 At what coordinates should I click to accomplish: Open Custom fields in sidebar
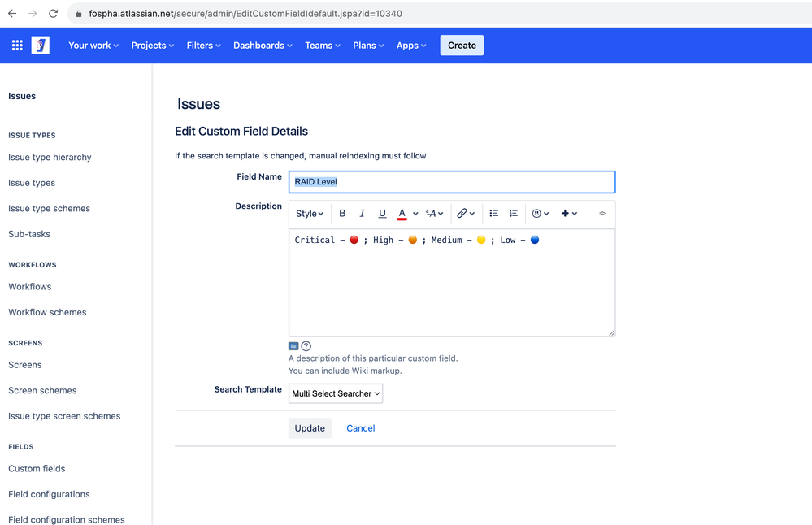[x=37, y=469]
